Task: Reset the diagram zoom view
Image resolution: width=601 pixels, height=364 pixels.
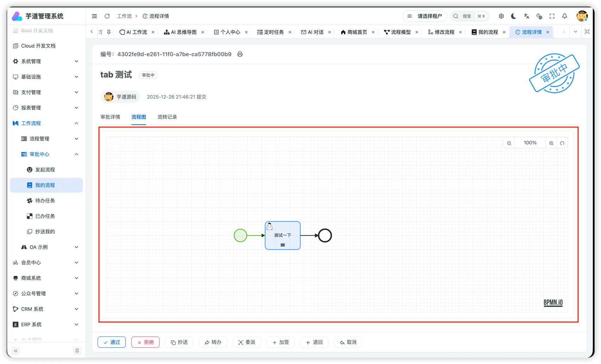Action: click(562, 143)
